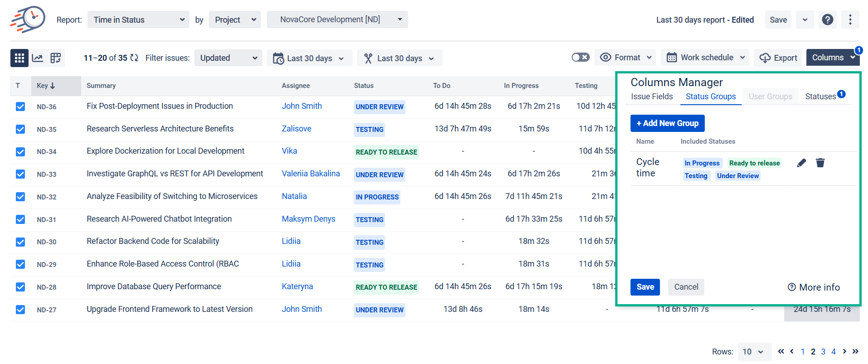Delete the Cycle time status group
This screenshot has width=868, height=364.
click(820, 163)
